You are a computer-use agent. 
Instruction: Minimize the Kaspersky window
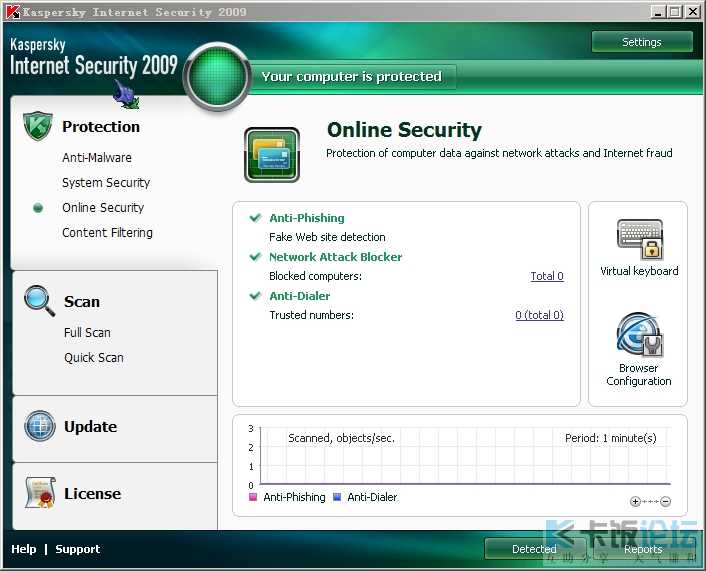[x=658, y=12]
